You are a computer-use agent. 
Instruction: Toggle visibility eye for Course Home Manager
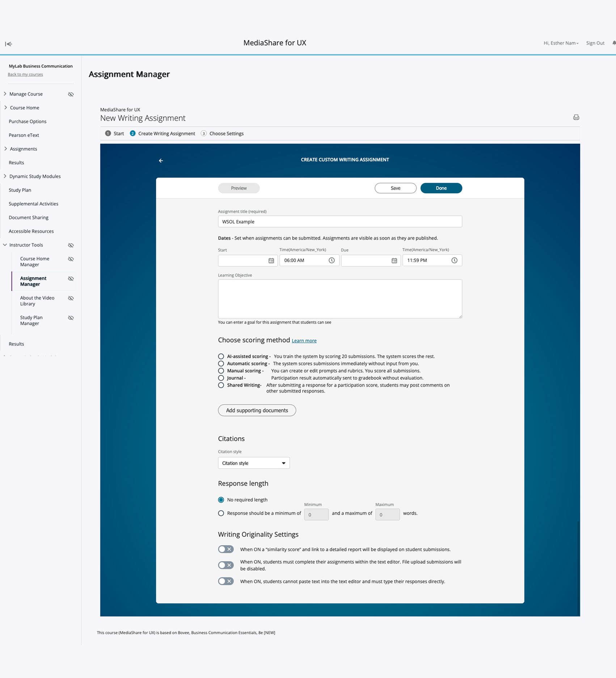pos(71,259)
